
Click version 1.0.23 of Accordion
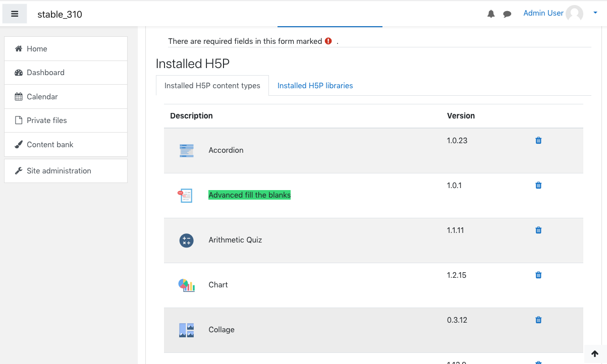coord(457,141)
